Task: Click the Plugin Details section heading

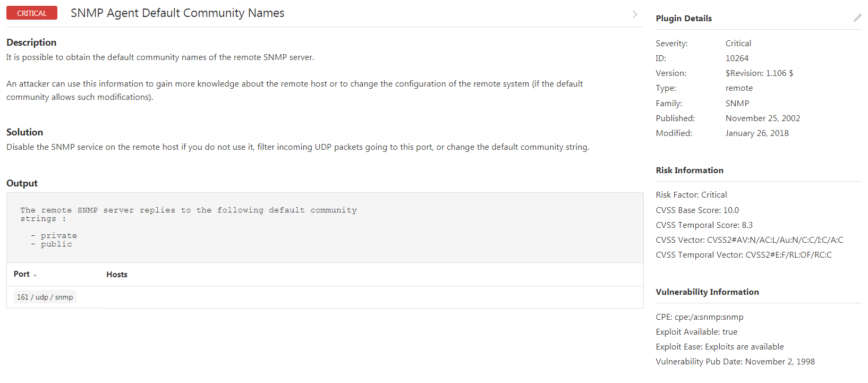Action: click(684, 19)
